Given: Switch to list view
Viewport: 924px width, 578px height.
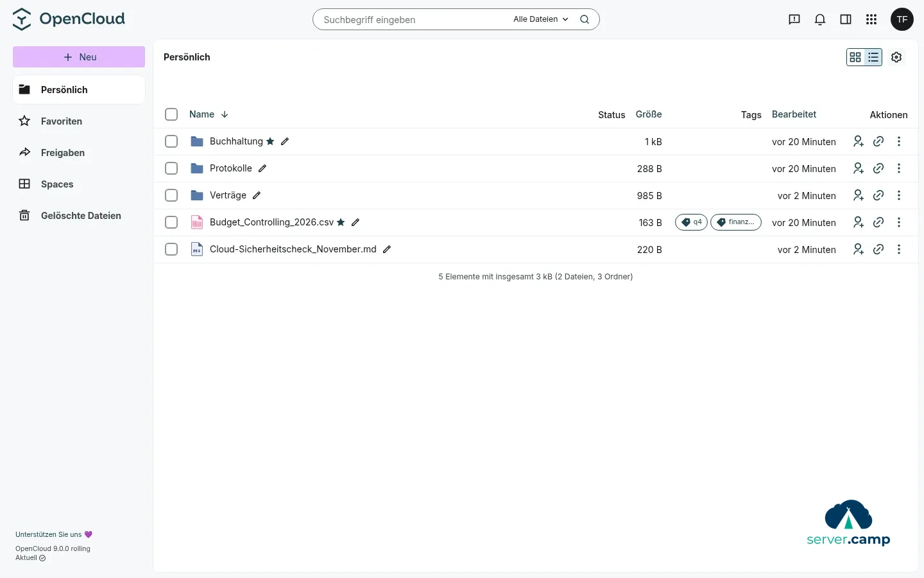Looking at the screenshot, I should pyautogui.click(x=873, y=57).
